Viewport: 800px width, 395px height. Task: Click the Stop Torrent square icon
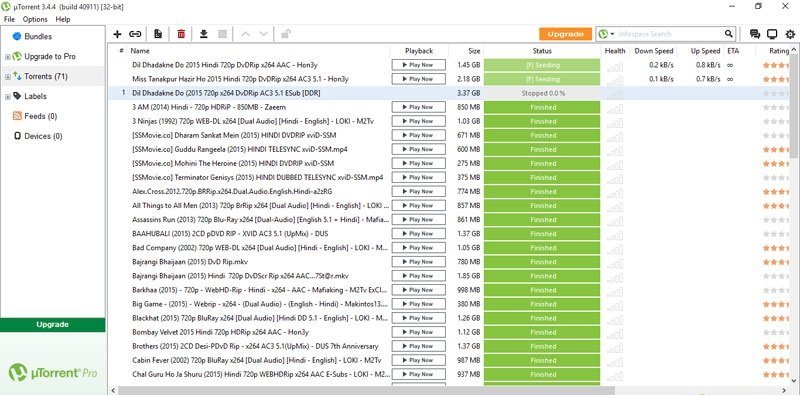click(222, 34)
